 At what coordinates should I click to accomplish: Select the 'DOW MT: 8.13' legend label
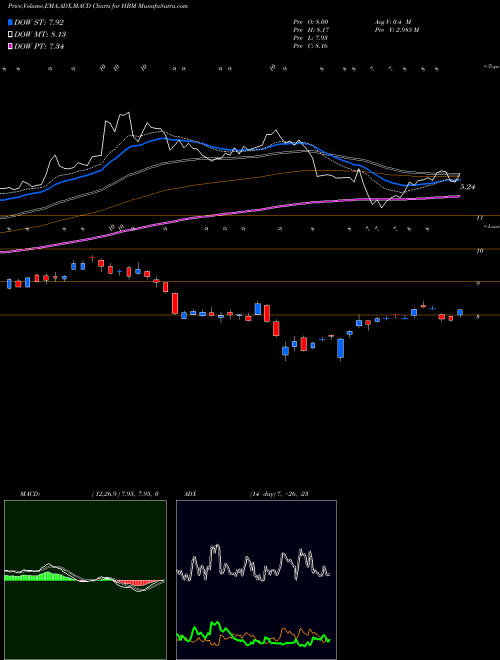(x=40, y=35)
